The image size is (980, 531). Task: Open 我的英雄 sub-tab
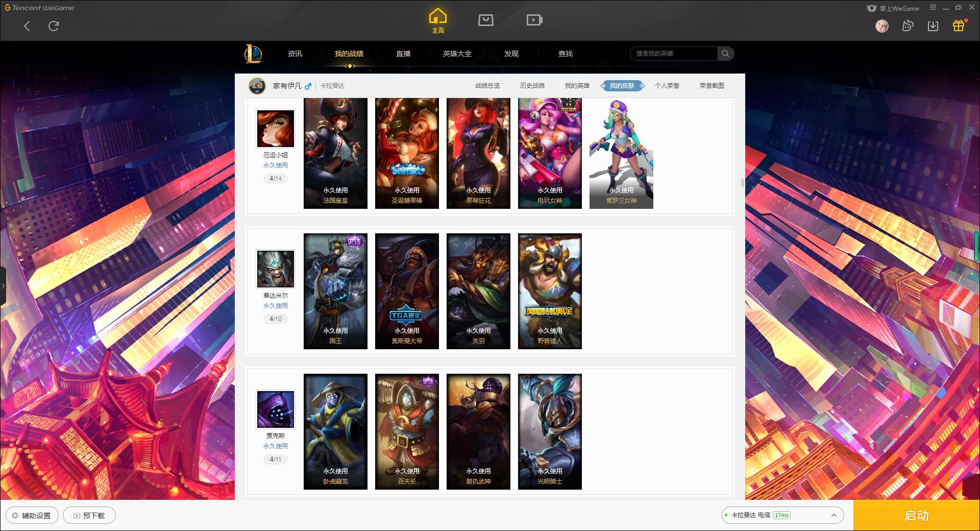577,86
